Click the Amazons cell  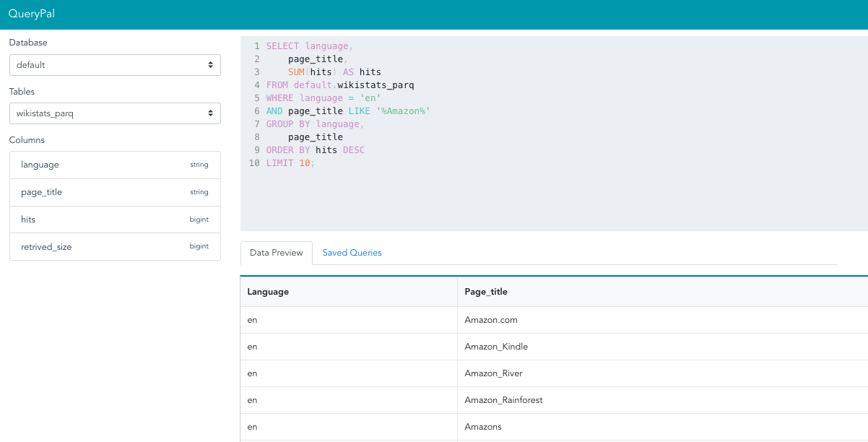click(662, 427)
